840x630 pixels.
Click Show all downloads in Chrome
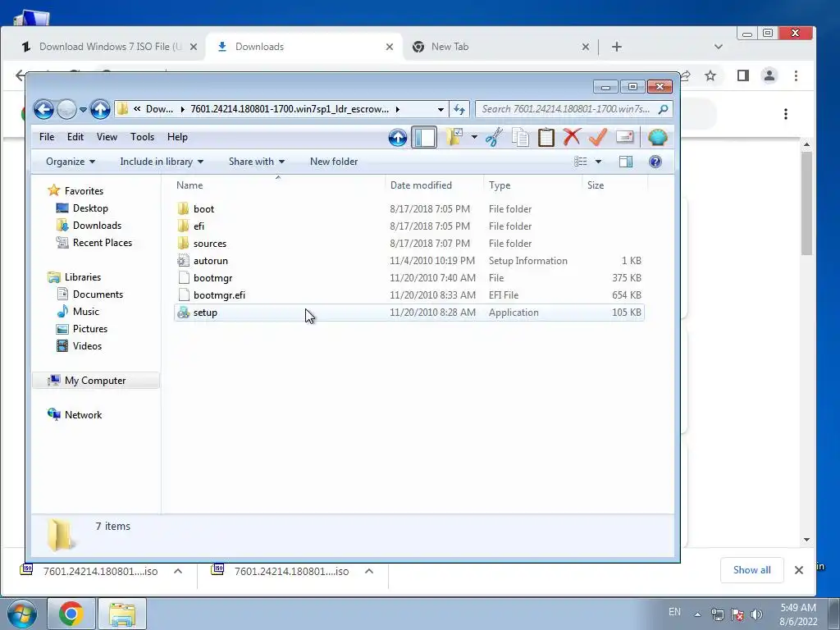tap(751, 570)
